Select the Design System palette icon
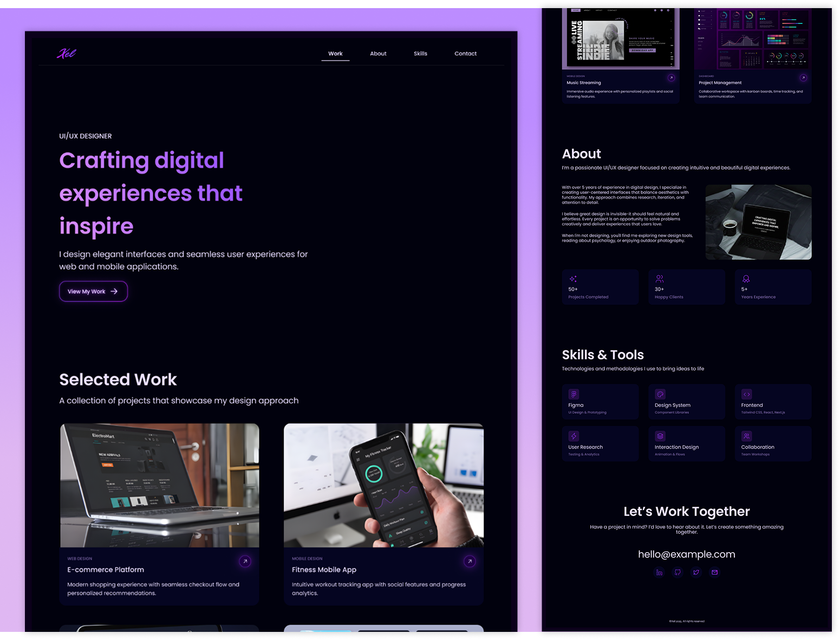This screenshot has width=840, height=640. [660, 394]
